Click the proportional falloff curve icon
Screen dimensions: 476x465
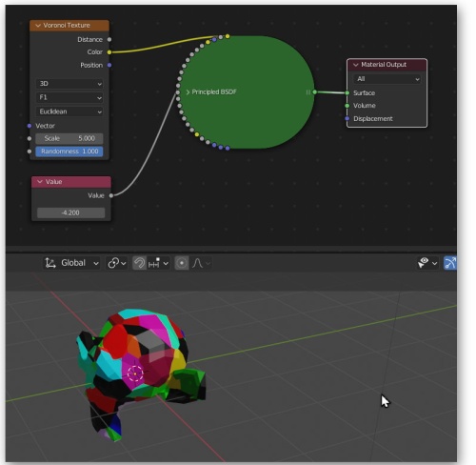[197, 263]
